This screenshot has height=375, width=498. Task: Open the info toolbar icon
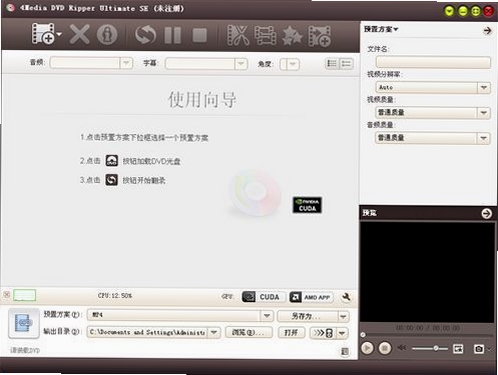(x=107, y=34)
